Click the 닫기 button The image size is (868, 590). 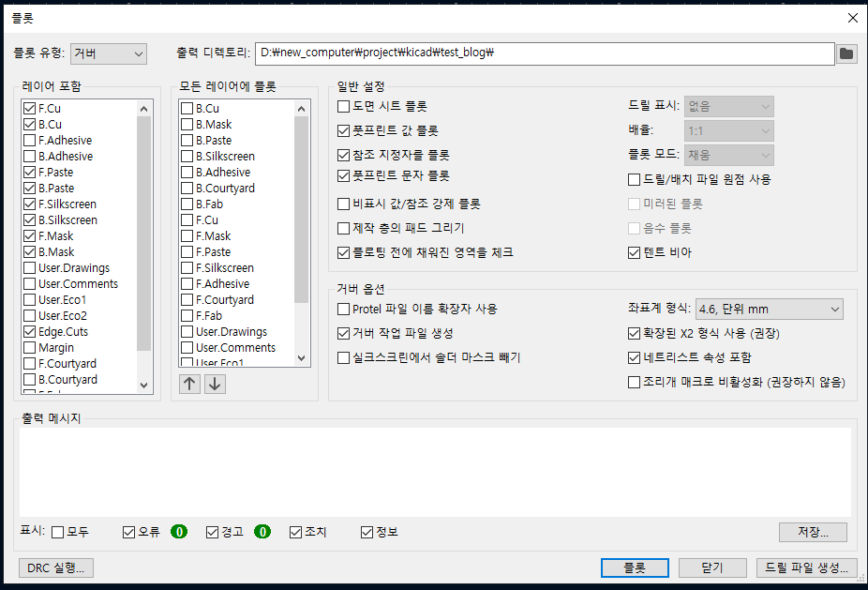[x=711, y=567]
